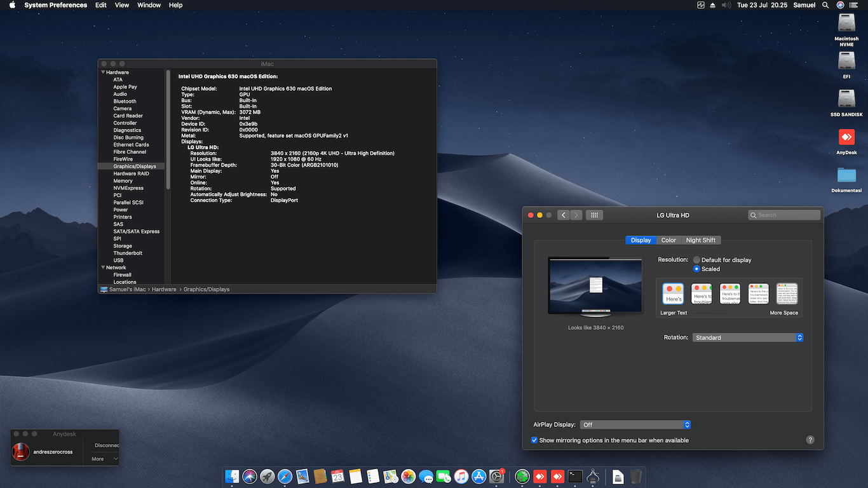Expand the More dropdown in AnyDesk
This screenshot has width=868, height=488.
point(105,459)
